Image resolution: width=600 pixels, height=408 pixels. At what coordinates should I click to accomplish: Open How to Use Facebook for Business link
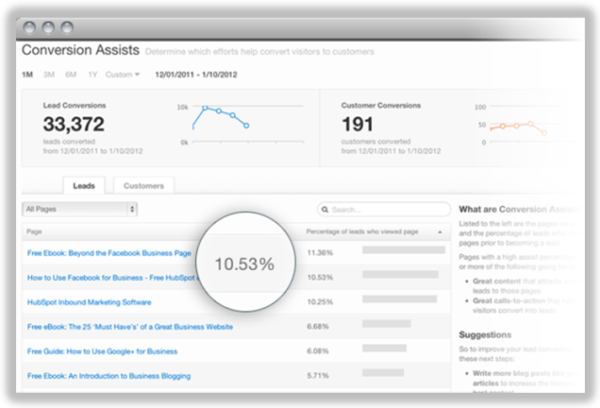tap(111, 277)
